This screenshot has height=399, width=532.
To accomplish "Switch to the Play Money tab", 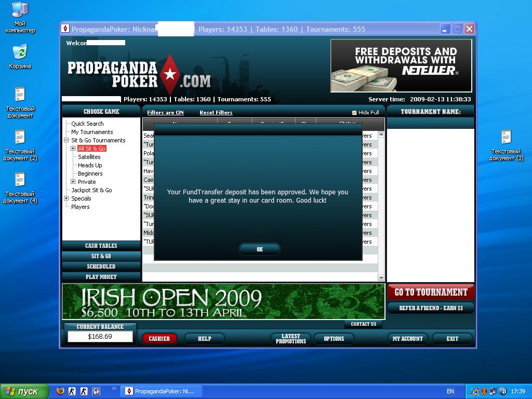I will coord(101,277).
